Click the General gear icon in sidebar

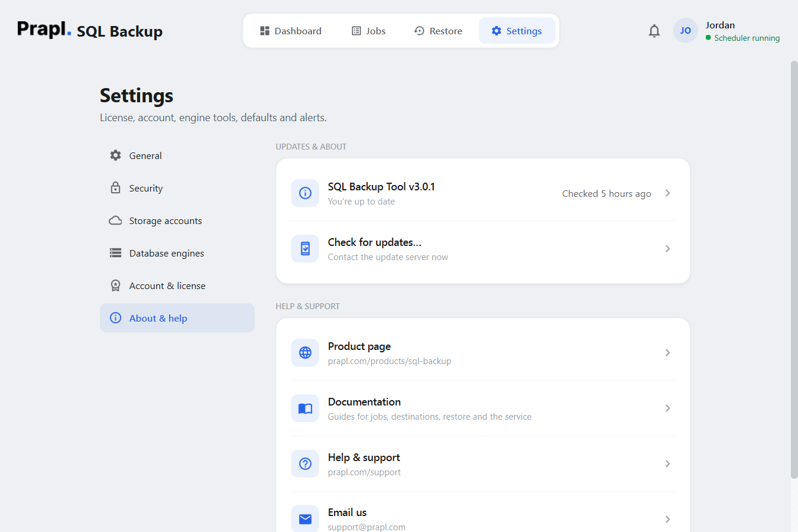(x=115, y=155)
